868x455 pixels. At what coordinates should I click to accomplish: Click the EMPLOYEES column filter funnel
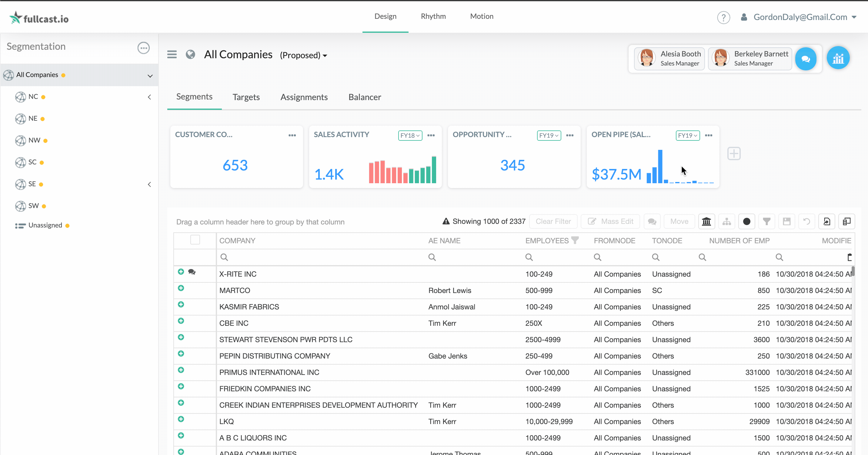click(575, 240)
